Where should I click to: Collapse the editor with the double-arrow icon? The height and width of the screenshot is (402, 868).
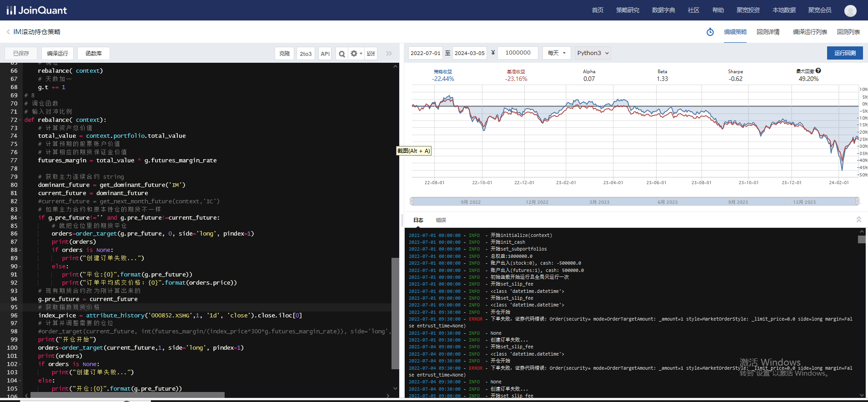(x=389, y=54)
